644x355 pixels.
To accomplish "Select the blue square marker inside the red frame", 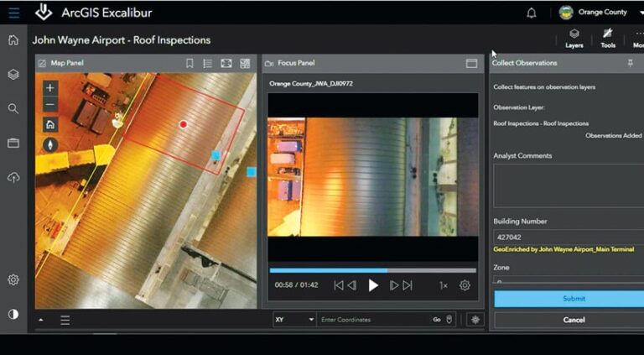I will pyautogui.click(x=216, y=155).
